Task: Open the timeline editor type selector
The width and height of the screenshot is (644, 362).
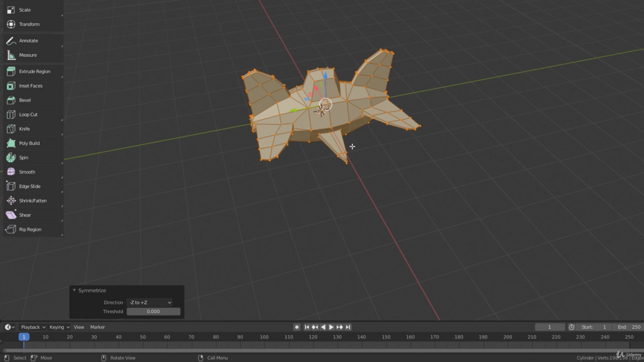Action: (x=10, y=327)
